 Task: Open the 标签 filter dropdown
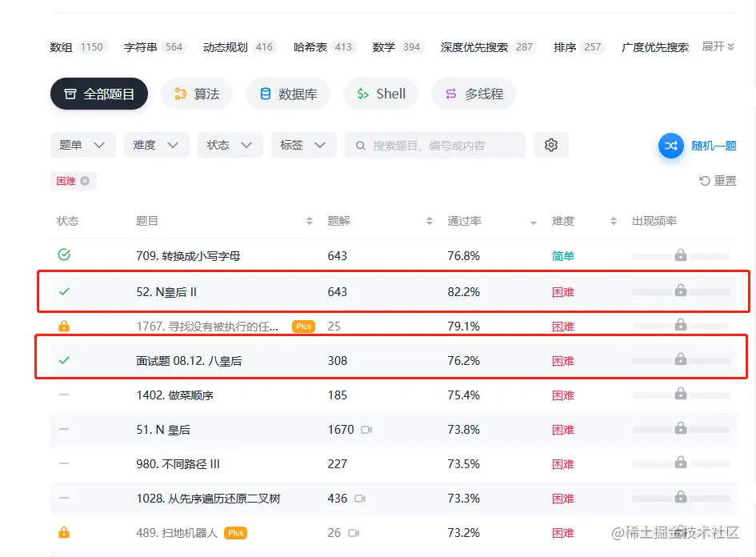pos(303,145)
